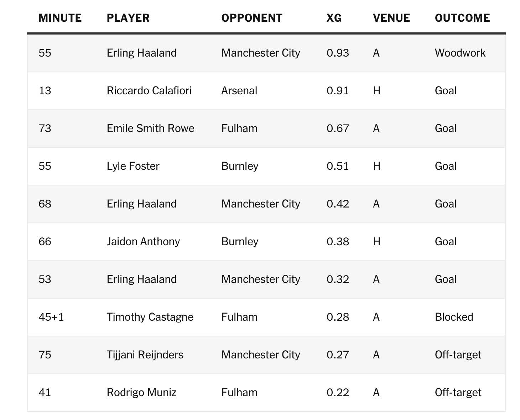
Task: Sort by the VENUE column header
Action: click(x=391, y=18)
